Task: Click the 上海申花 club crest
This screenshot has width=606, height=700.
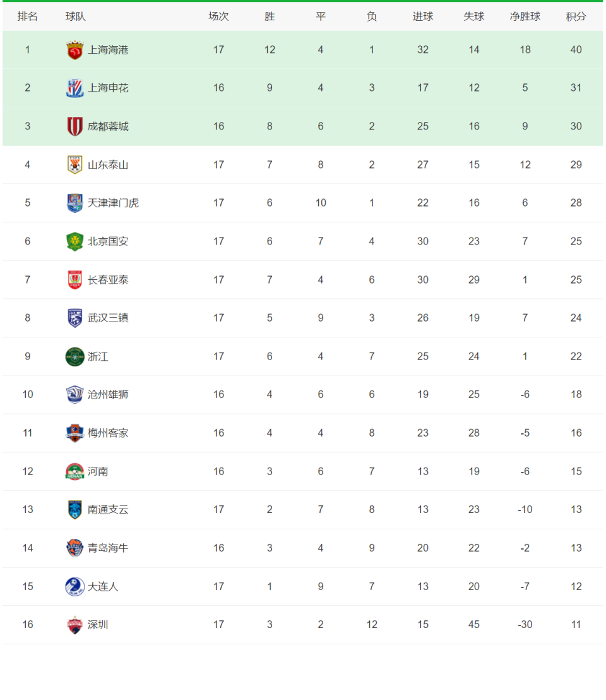Action: (x=75, y=88)
